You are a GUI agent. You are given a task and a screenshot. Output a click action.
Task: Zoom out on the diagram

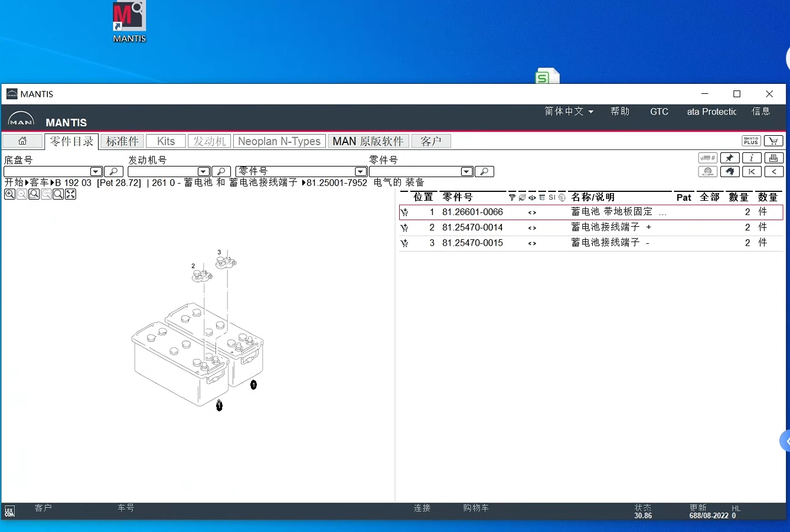point(22,194)
